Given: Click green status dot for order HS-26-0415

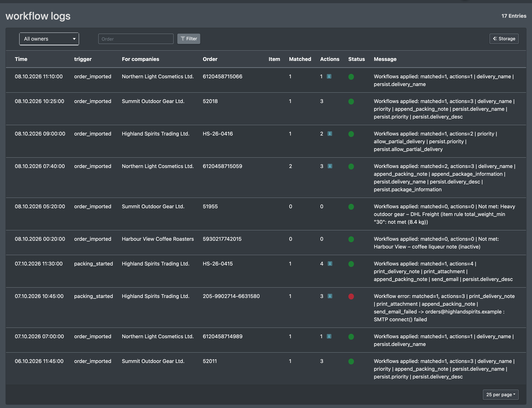Looking at the screenshot, I should click(351, 264).
